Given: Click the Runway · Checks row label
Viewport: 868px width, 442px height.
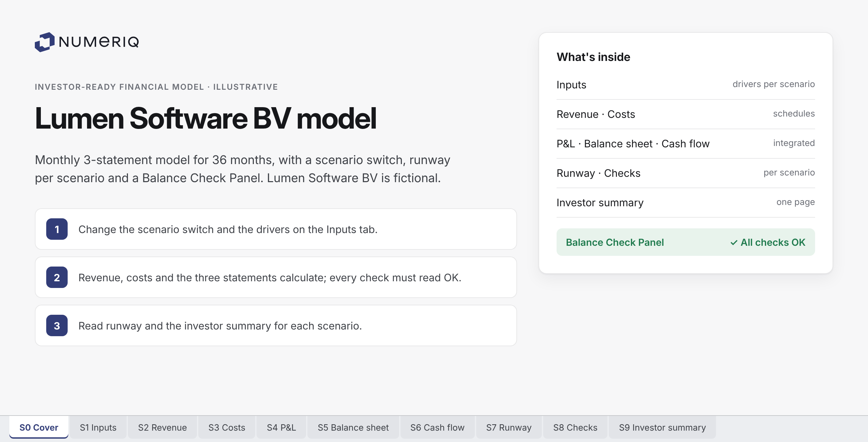Looking at the screenshot, I should point(598,173).
